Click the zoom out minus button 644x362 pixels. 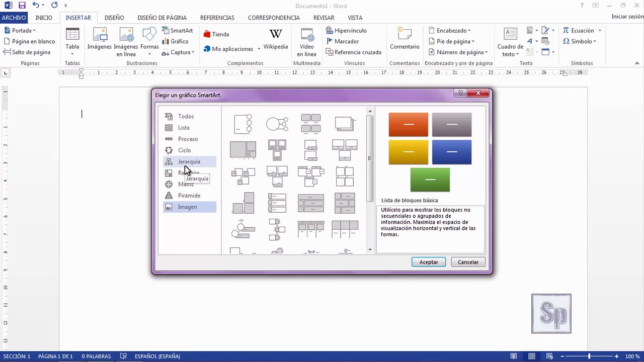point(562,356)
